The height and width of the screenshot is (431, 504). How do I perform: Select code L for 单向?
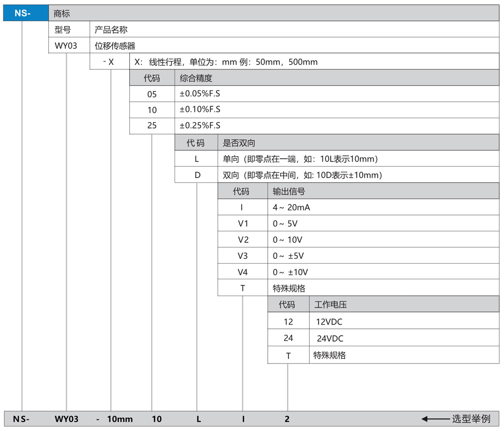click(197, 159)
